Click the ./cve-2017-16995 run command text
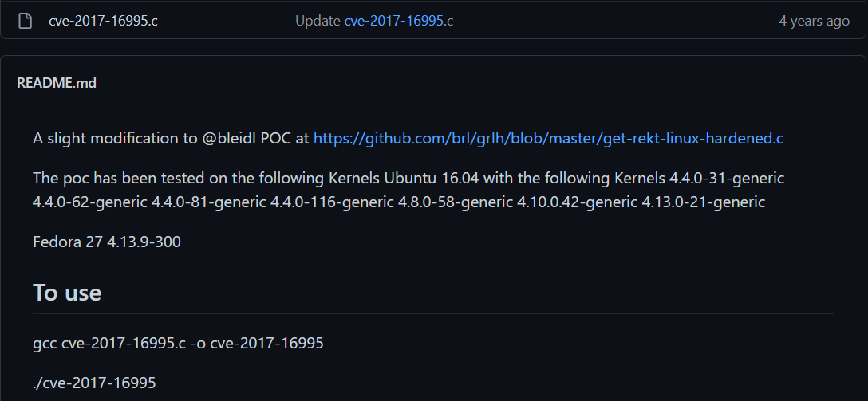Image resolution: width=868 pixels, height=401 pixels. 95,383
